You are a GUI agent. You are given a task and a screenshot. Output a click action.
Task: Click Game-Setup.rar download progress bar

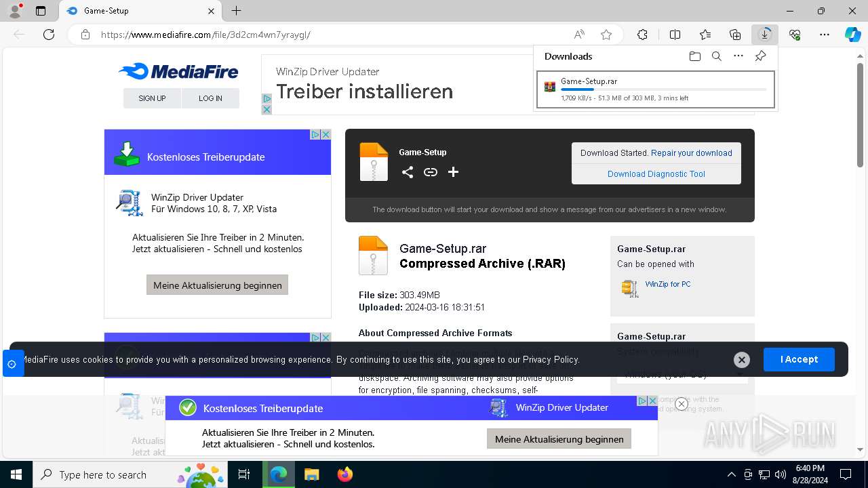[664, 89]
